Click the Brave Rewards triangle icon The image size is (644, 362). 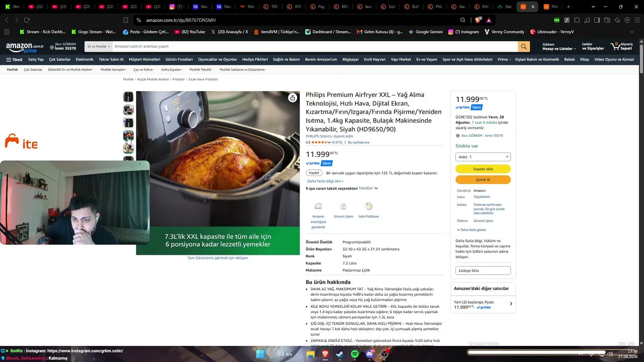[x=489, y=20]
